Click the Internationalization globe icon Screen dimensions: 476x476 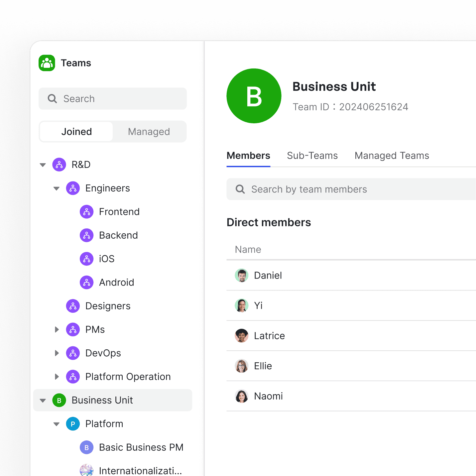(86, 470)
